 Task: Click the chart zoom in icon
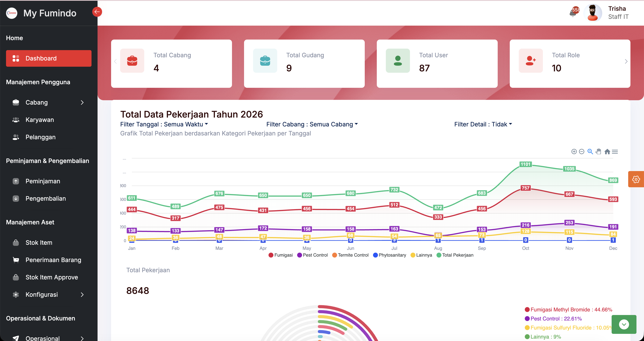[574, 152]
